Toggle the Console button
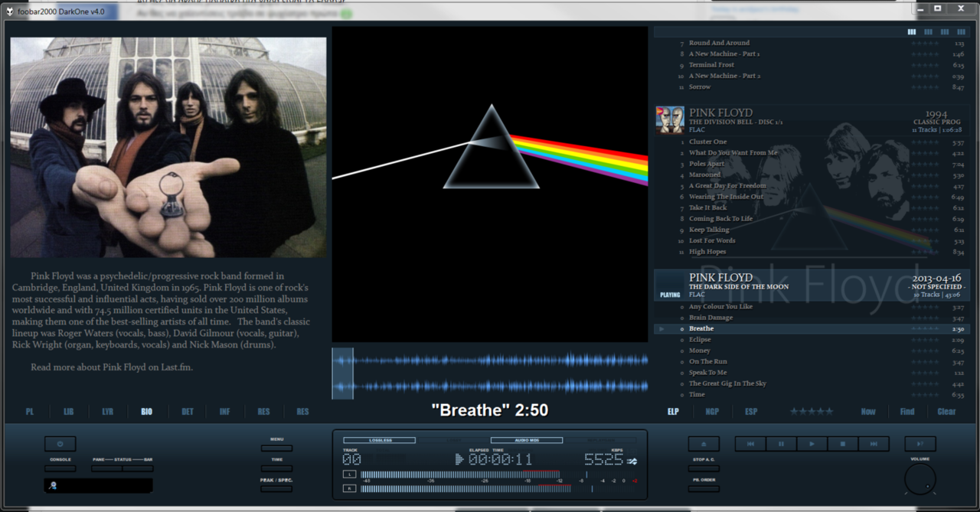The image size is (980, 512). (60, 468)
